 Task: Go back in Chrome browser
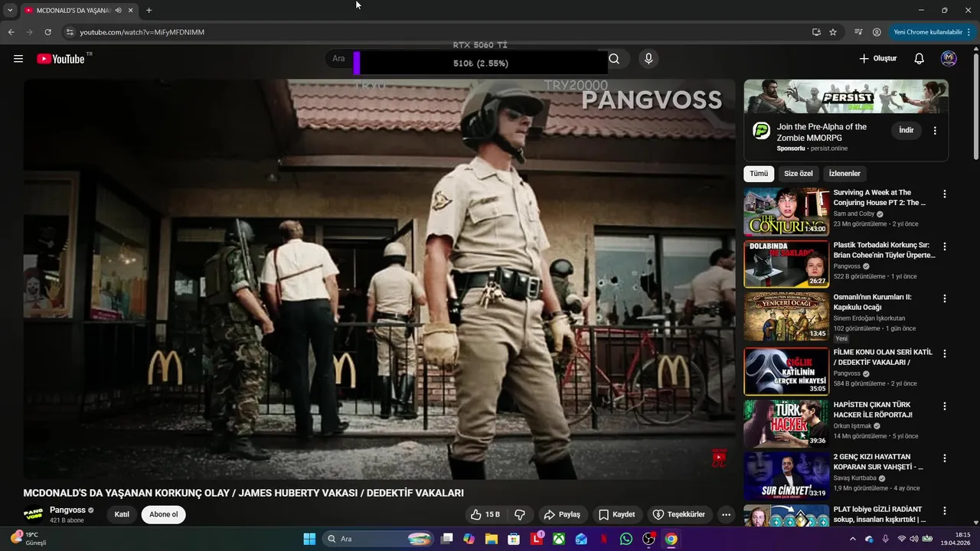click(11, 32)
